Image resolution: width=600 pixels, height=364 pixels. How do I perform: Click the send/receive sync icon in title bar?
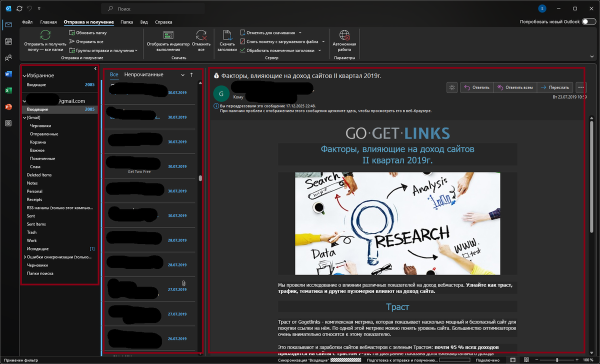19,9
